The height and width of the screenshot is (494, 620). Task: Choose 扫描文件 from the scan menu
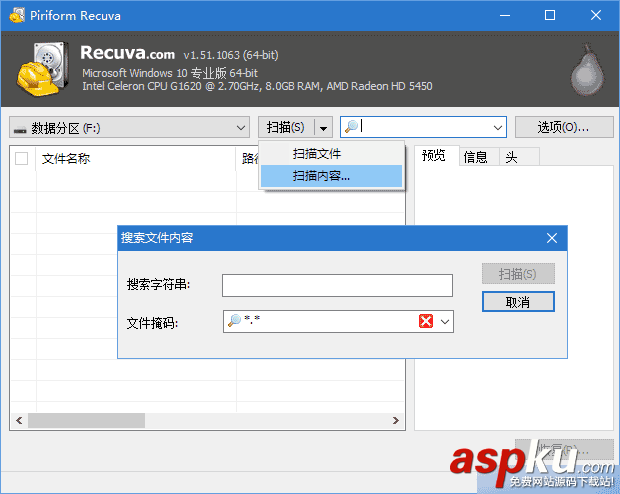(331, 154)
